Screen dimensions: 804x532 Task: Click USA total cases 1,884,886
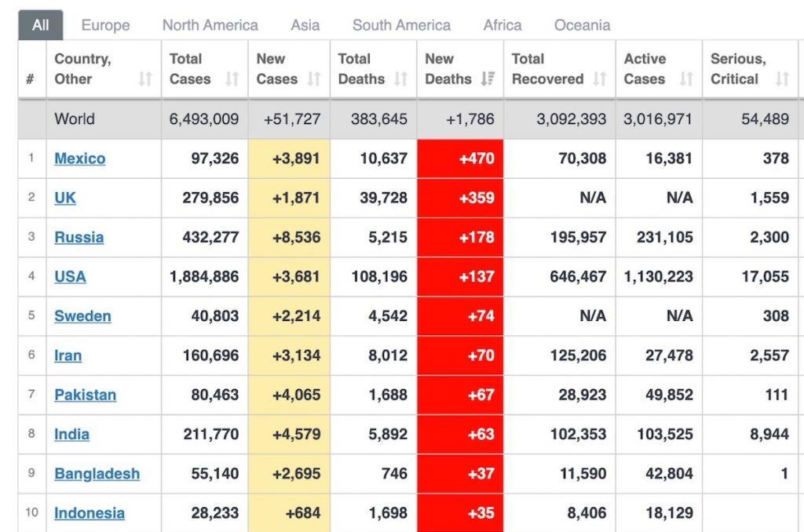pyautogui.click(x=204, y=277)
